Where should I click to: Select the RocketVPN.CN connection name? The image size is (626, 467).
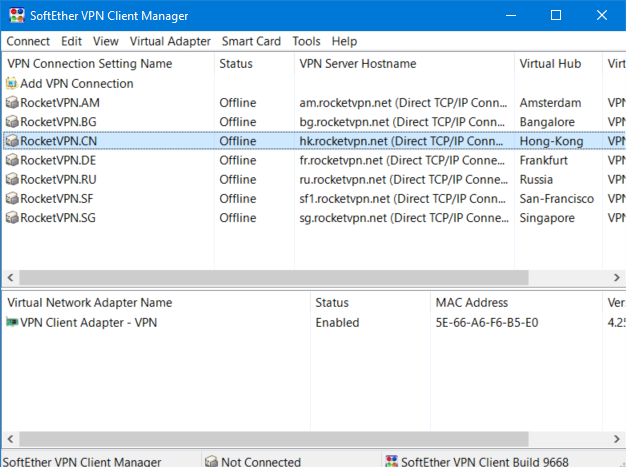coord(58,141)
